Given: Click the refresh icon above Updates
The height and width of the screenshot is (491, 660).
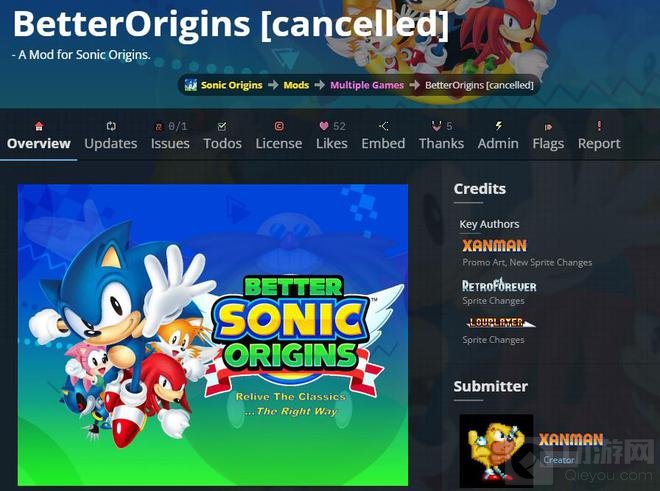Looking at the screenshot, I should pos(111,126).
